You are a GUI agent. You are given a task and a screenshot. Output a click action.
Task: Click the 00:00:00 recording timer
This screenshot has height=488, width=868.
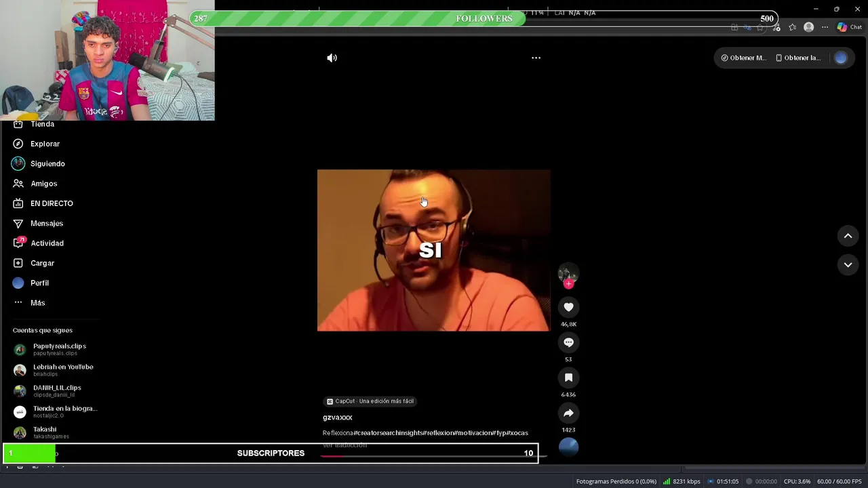tap(761, 481)
